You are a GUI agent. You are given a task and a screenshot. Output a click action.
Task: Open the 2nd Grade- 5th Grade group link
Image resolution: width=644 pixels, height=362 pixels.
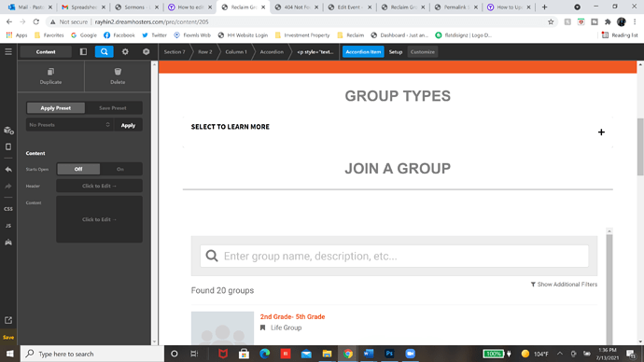coord(292,317)
